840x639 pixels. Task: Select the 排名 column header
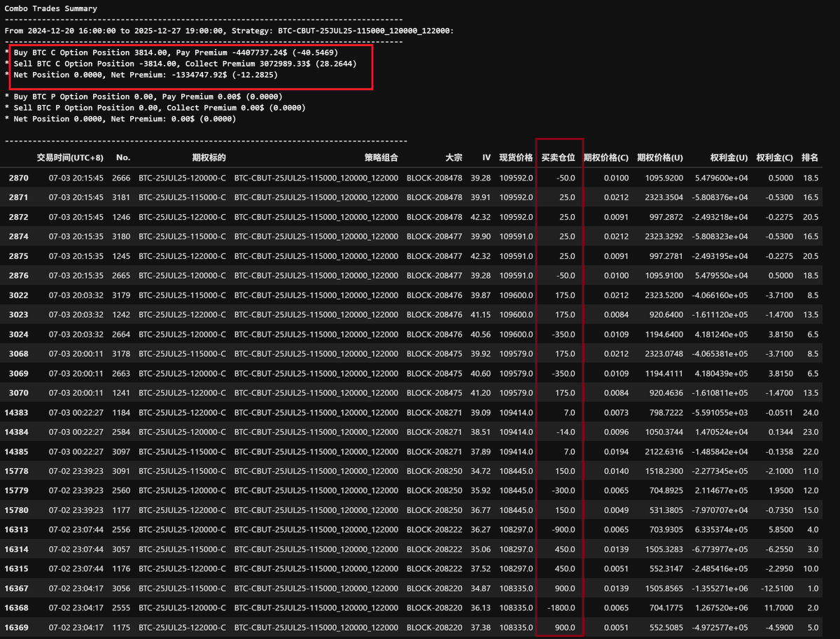click(x=810, y=158)
